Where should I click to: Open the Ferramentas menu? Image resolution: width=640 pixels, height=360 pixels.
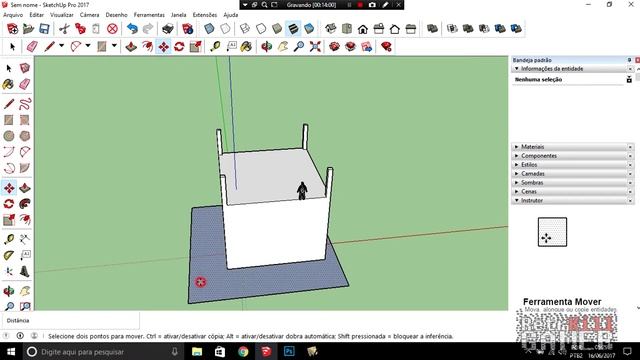click(149, 15)
